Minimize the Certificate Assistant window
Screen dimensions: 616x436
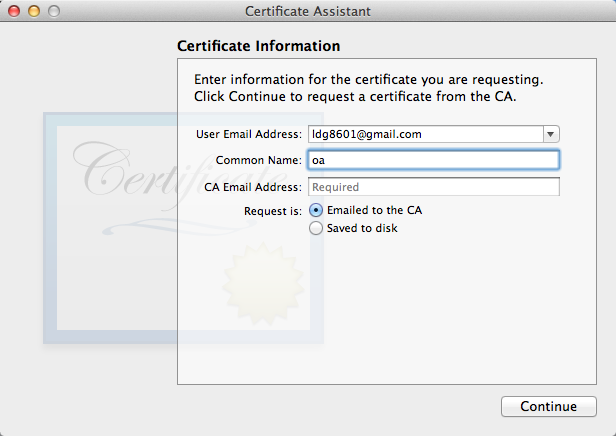point(34,11)
